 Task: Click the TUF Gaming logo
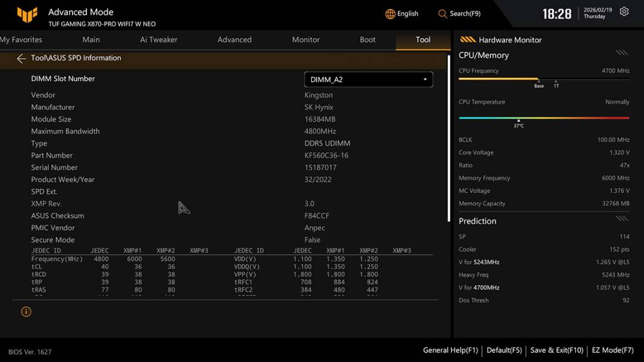point(27,14)
